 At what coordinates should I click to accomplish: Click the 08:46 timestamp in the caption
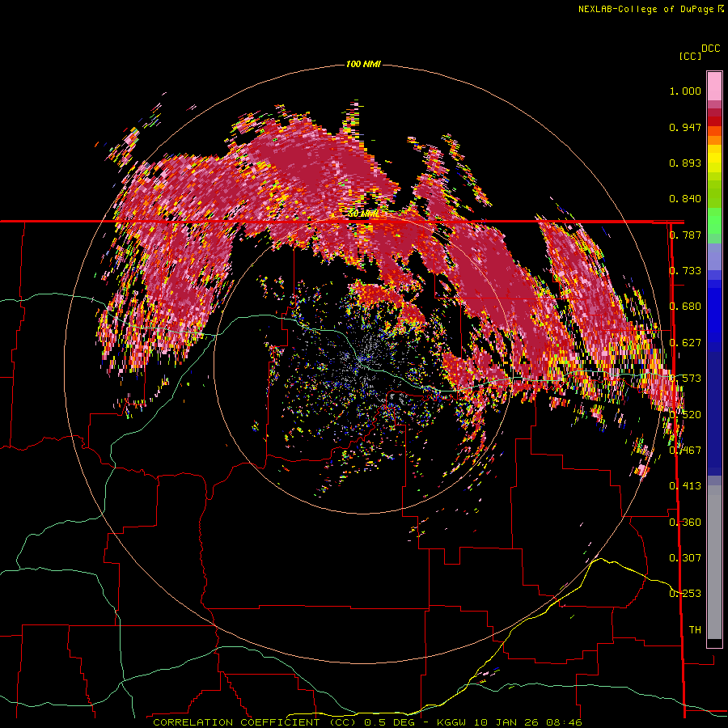click(x=564, y=722)
